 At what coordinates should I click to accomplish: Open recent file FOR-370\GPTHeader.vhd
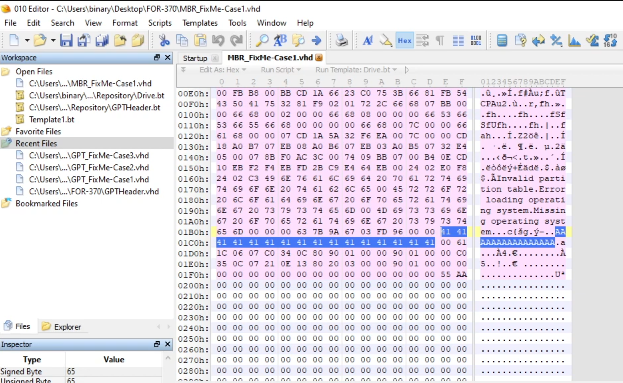click(94, 192)
